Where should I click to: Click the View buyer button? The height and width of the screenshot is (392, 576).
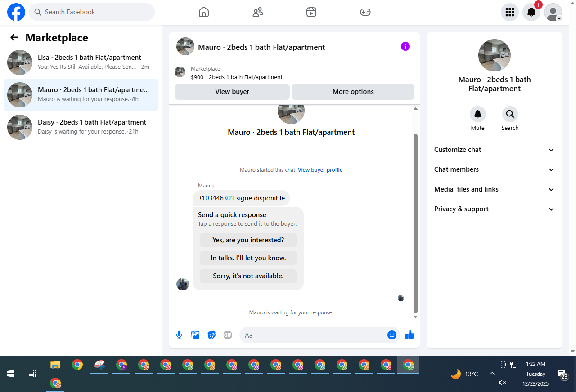pos(232,92)
